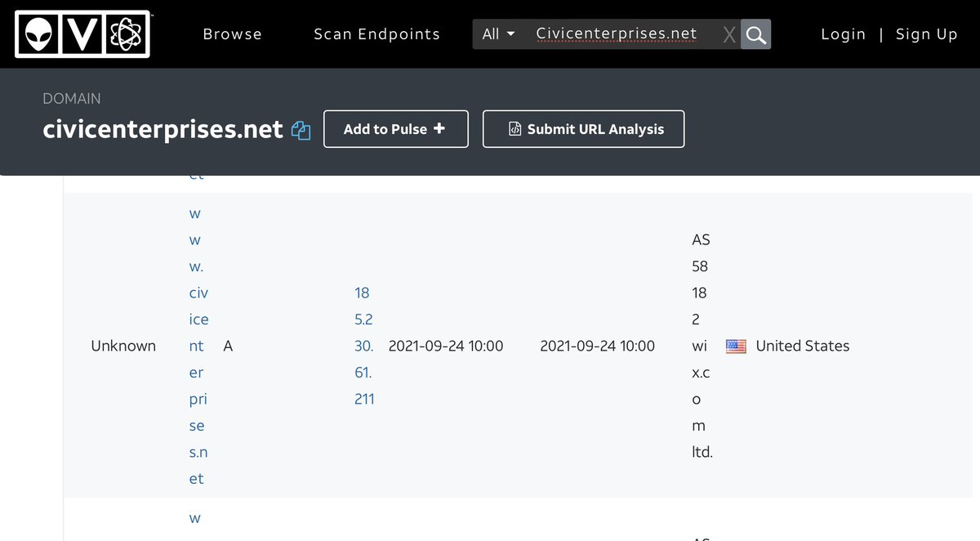Screen dimensions: 980x541
Task: Click the magnifying glass search icon
Action: (755, 34)
